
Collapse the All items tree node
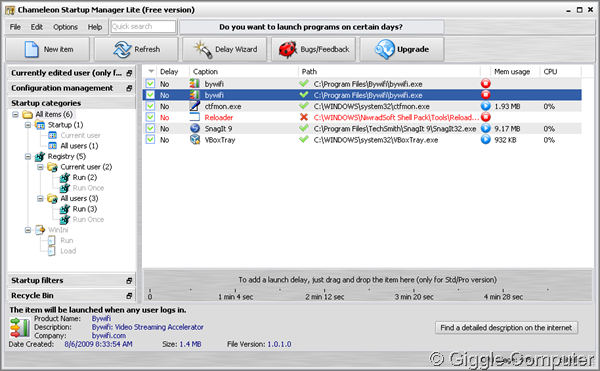click(15, 114)
